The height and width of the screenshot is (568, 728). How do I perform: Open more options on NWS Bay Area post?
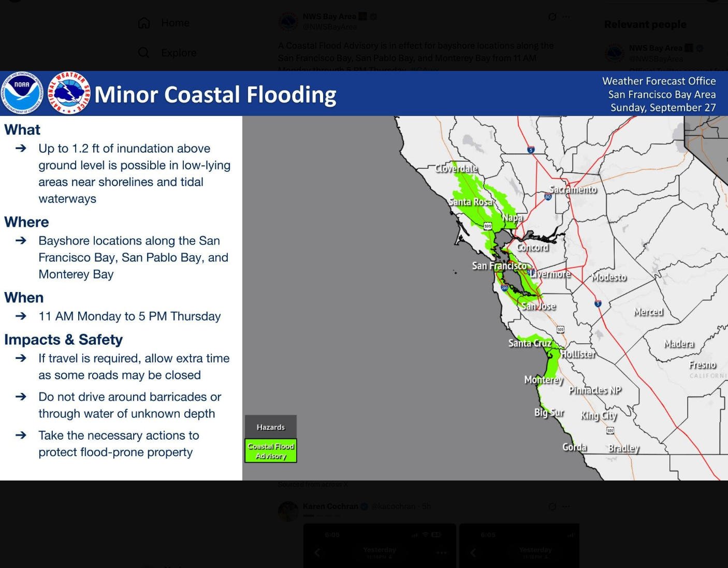click(566, 17)
